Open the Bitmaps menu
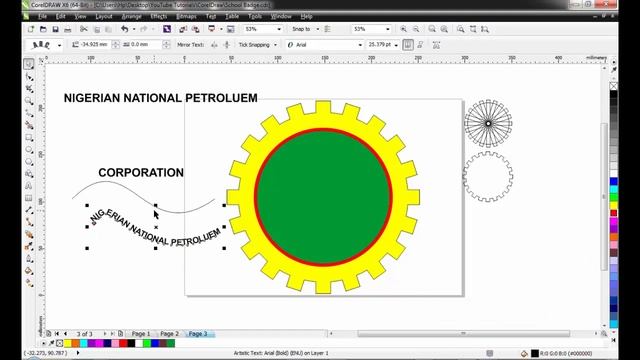Image resolution: width=640 pixels, height=360 pixels. [x=186, y=16]
